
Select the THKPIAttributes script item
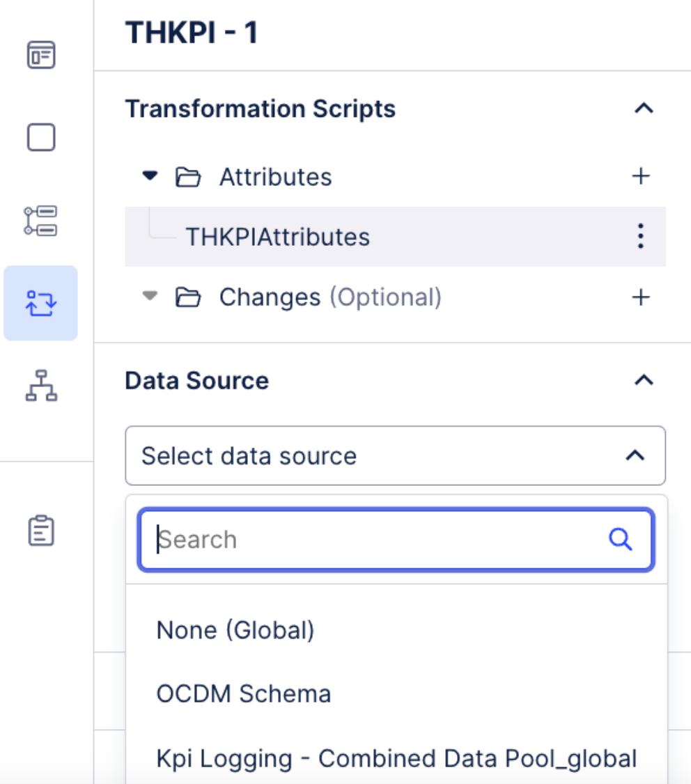(277, 237)
